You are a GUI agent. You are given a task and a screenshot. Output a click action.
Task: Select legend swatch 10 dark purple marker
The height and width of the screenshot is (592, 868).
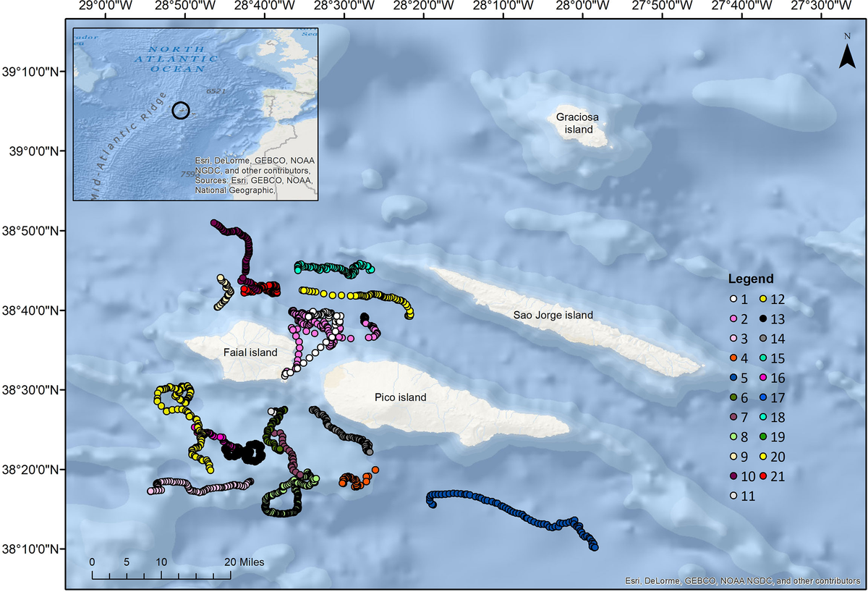(733, 475)
